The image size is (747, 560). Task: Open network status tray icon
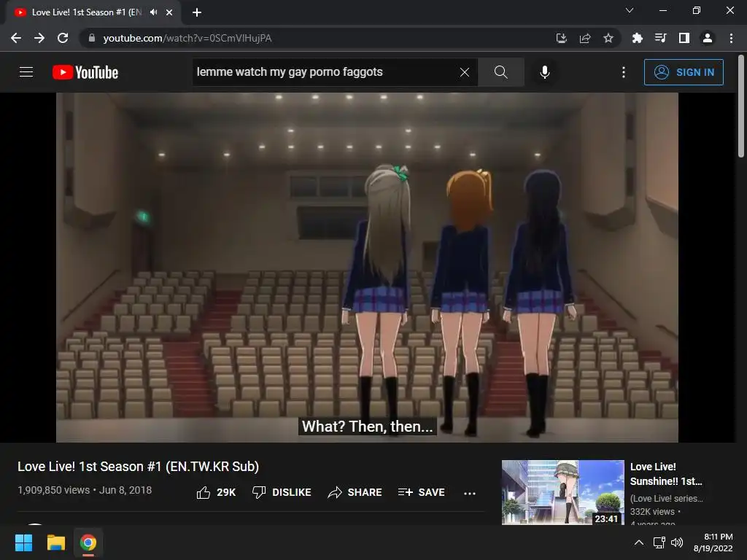(x=659, y=542)
